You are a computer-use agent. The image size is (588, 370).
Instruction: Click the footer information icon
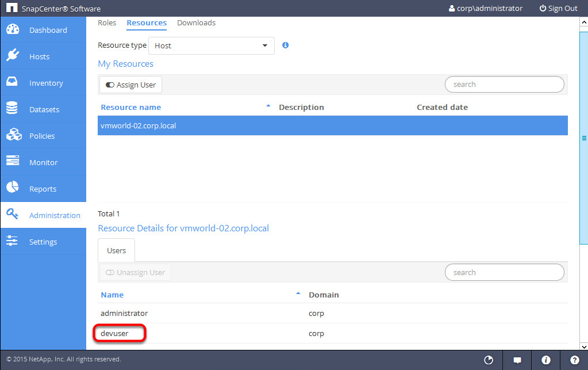point(546,360)
